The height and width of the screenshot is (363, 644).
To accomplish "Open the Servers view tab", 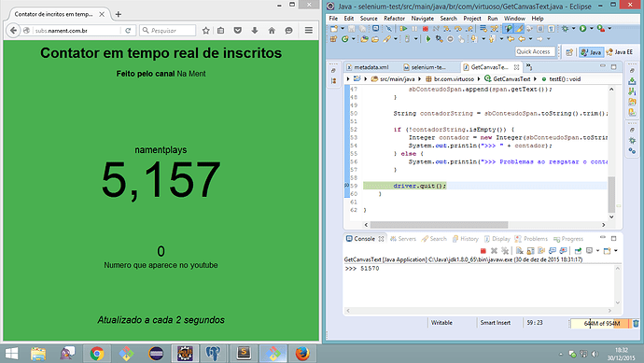I will pos(403,239).
